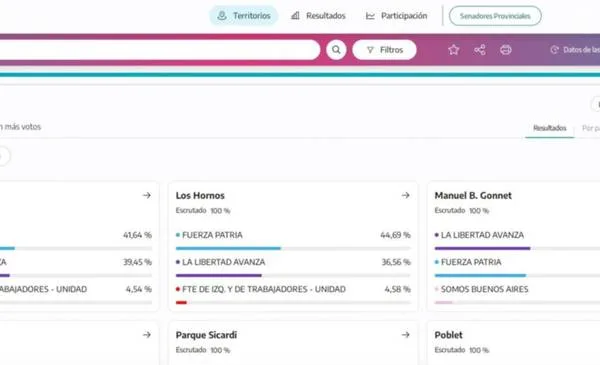Screen dimensions: 600x365
Task: Focus the search input field
Action: pyautogui.click(x=159, y=50)
